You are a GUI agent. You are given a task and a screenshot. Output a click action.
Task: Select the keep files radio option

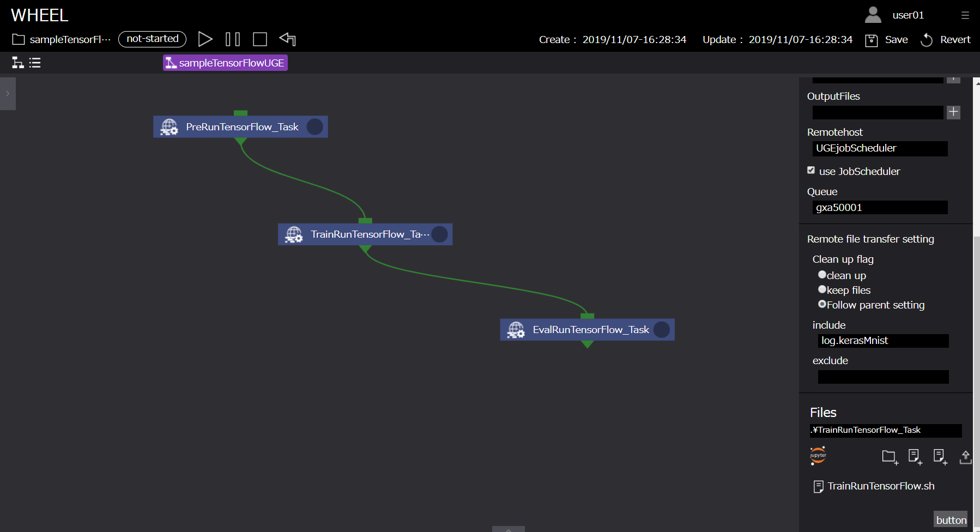(822, 289)
